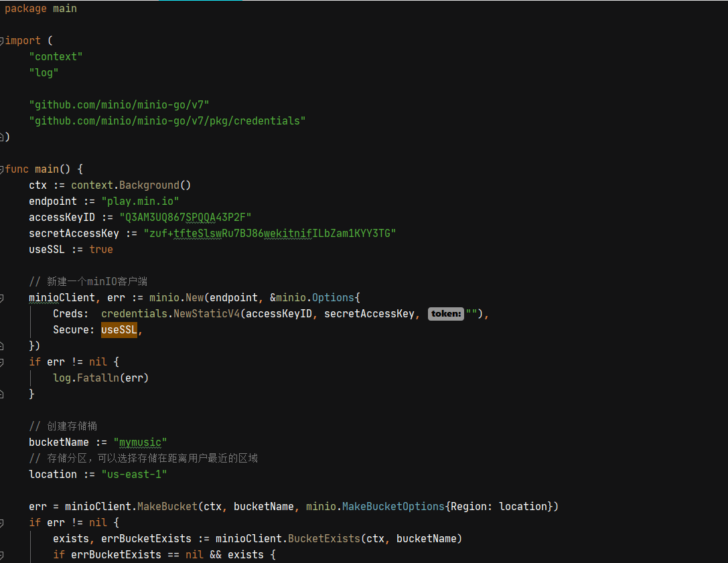The width and height of the screenshot is (728, 563).
Task: Click the '创建存储桶' comment
Action: coord(63,426)
